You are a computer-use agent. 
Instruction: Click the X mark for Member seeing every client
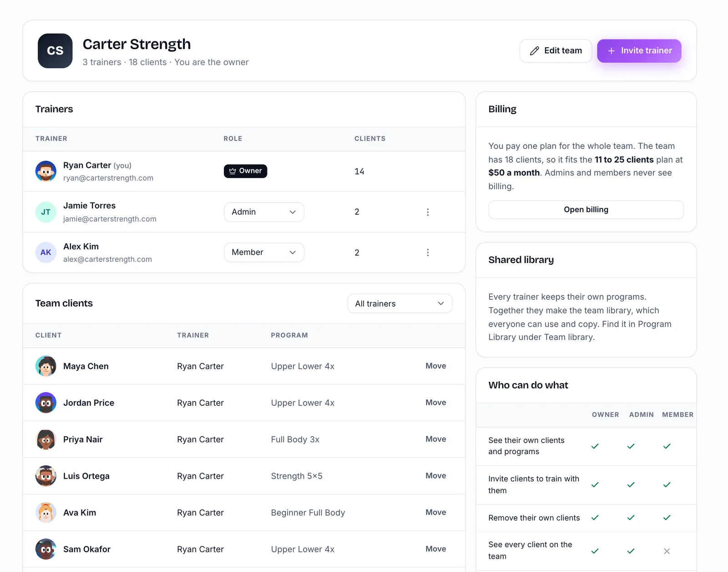point(667,551)
